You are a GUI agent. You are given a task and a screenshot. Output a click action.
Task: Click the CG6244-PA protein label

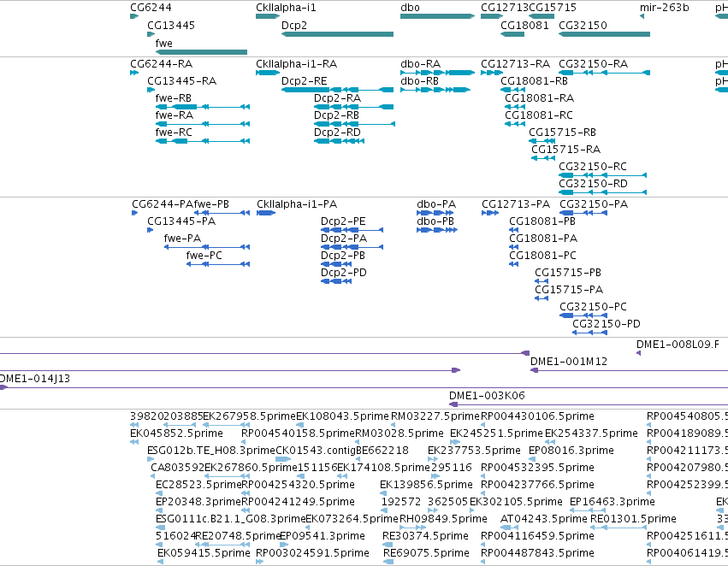point(162,204)
